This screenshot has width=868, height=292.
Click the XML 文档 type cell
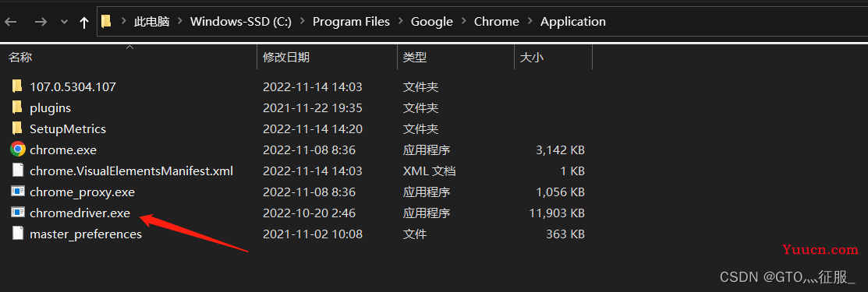click(429, 171)
